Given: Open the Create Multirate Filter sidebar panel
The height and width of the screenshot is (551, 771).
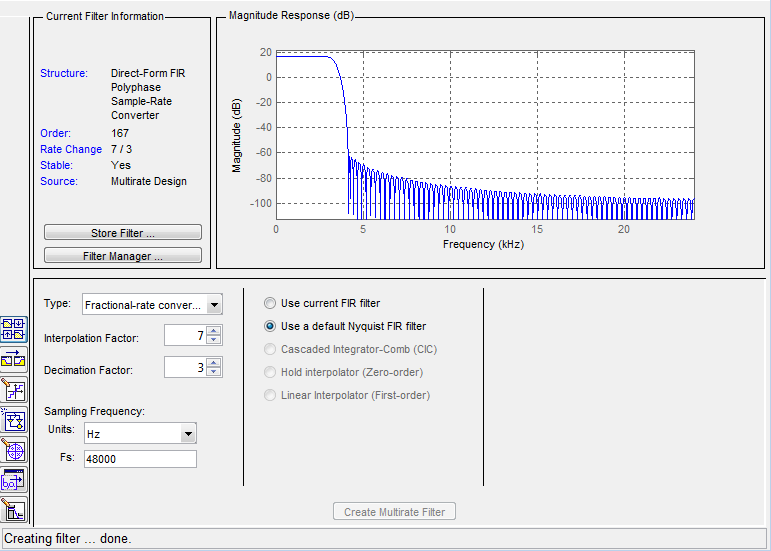Looking at the screenshot, I should pyautogui.click(x=13, y=329).
